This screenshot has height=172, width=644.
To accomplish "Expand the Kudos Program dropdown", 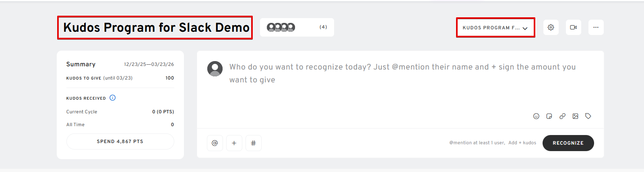I will point(495,28).
